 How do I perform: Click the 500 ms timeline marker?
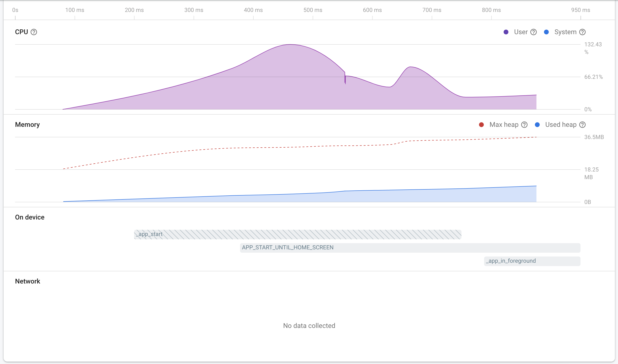pyautogui.click(x=313, y=10)
